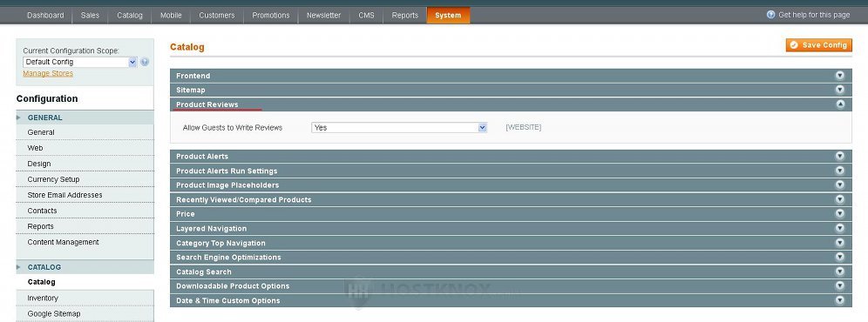Expand the Frontend section arrow icon

(840, 75)
